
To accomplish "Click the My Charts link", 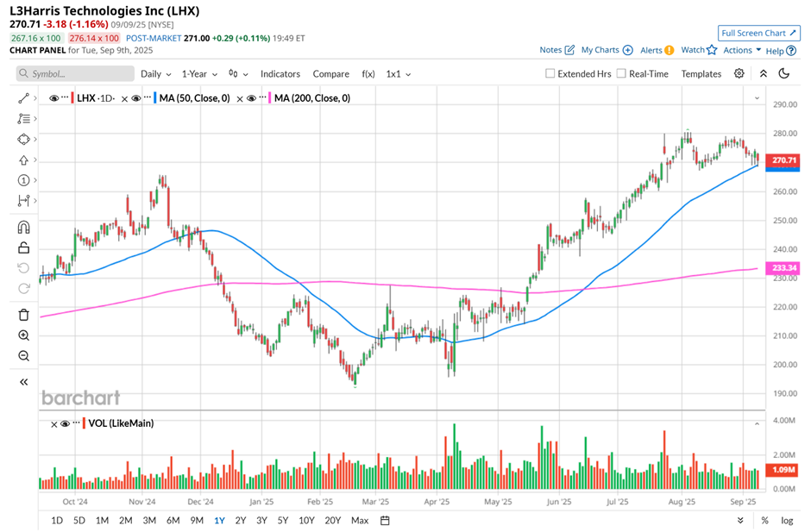I will [607, 50].
